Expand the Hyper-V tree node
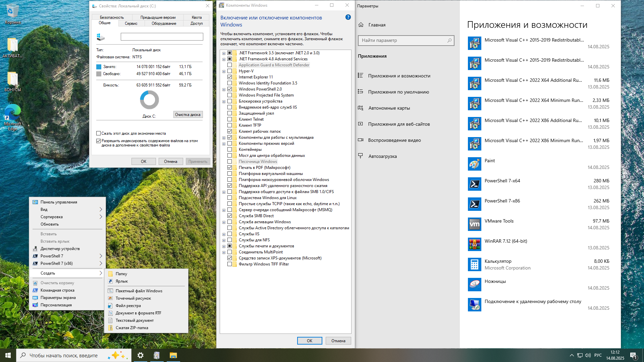The height and width of the screenshot is (362, 644). tap(224, 71)
